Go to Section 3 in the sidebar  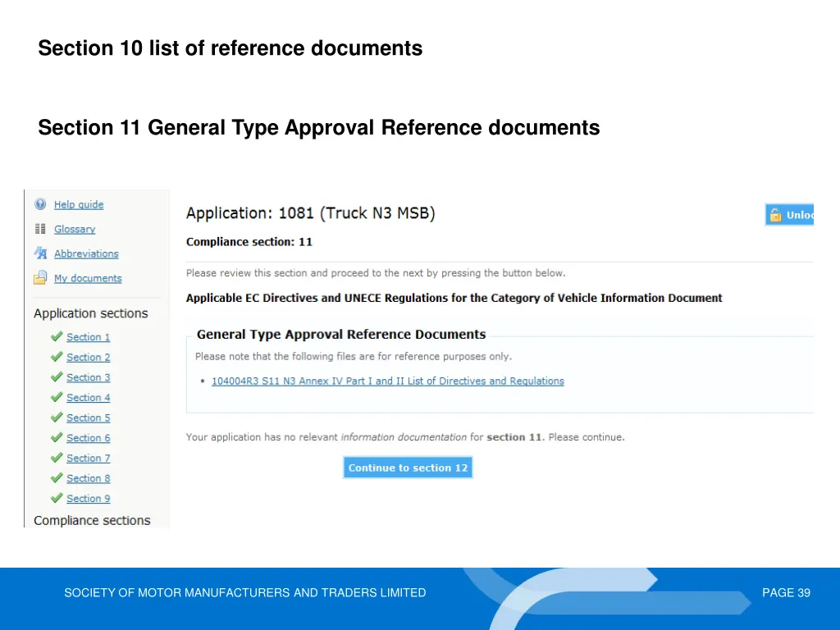[88, 377]
